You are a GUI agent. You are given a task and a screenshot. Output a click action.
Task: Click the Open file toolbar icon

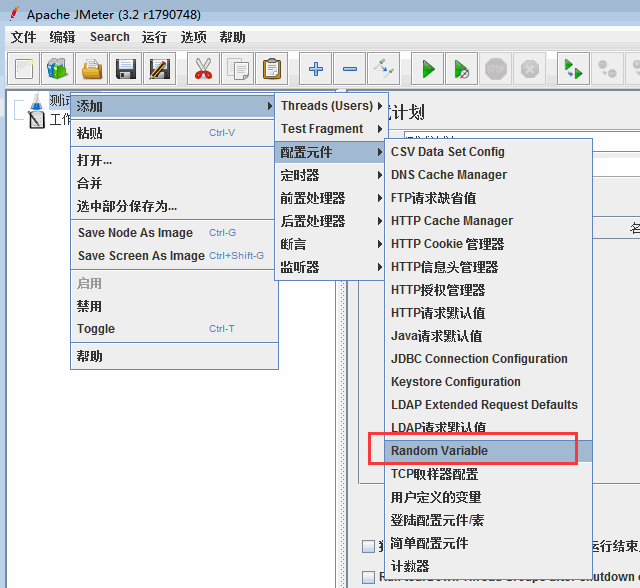(92, 69)
